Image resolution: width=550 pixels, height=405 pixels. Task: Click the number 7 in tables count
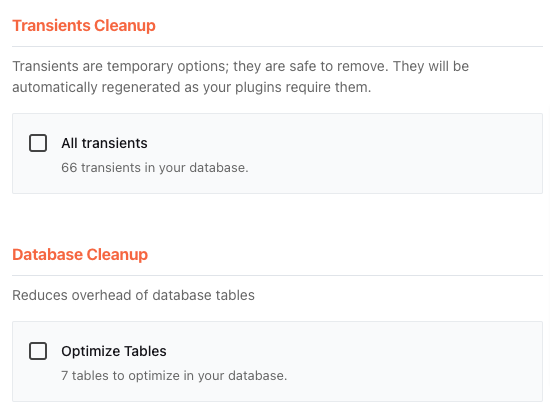coord(65,376)
